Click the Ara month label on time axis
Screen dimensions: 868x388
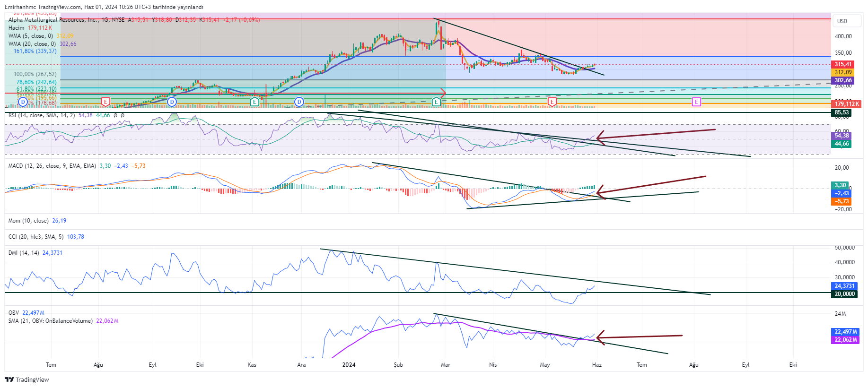301,365
